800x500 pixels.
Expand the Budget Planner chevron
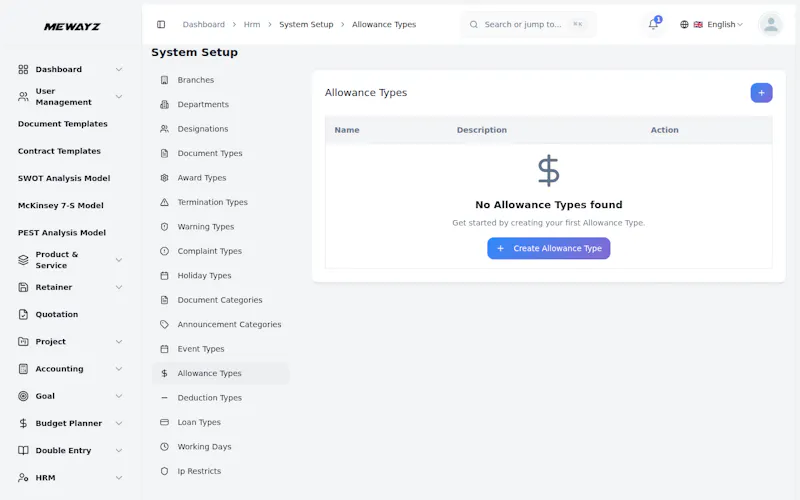(119, 423)
